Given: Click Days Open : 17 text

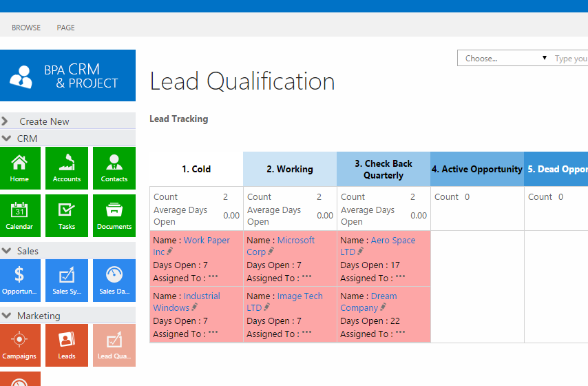Looking at the screenshot, I should click(370, 265).
